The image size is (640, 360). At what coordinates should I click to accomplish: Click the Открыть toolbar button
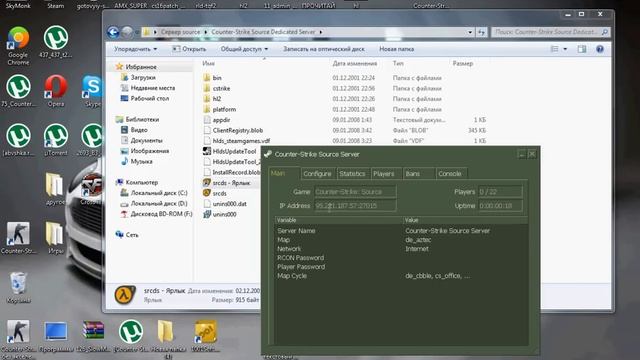click(x=189, y=49)
